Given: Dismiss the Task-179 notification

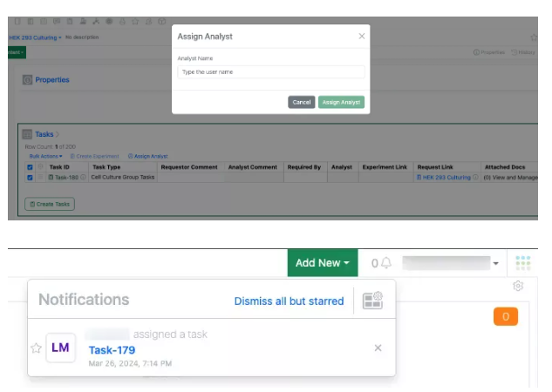Looking at the screenshot, I should (378, 348).
